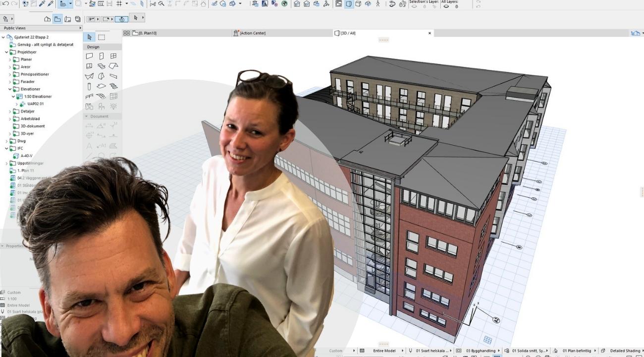Switch Navigator to the Project Map button
This screenshot has width=644, height=357.
point(48,19)
